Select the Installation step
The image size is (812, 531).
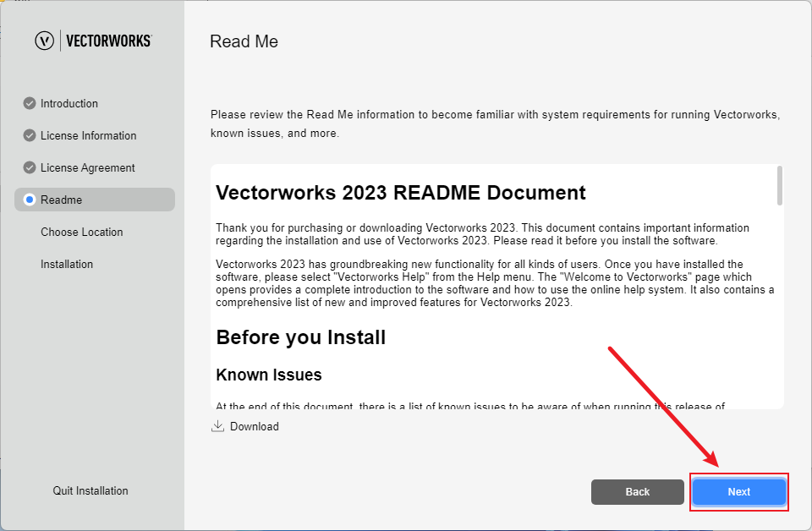(67, 264)
